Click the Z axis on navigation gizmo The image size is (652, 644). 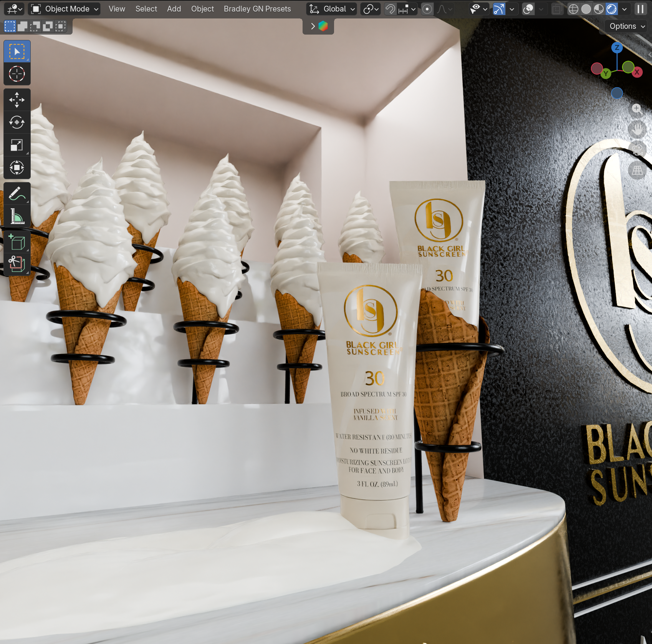tap(617, 48)
